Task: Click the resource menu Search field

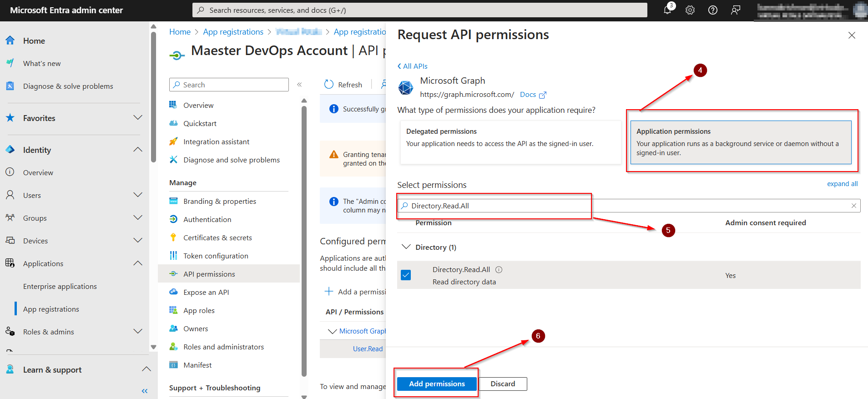Action: click(x=229, y=85)
